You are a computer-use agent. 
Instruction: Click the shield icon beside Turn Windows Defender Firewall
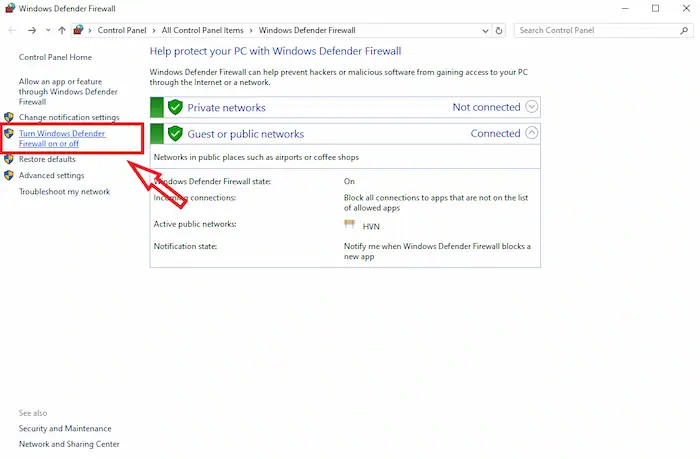pyautogui.click(x=9, y=133)
